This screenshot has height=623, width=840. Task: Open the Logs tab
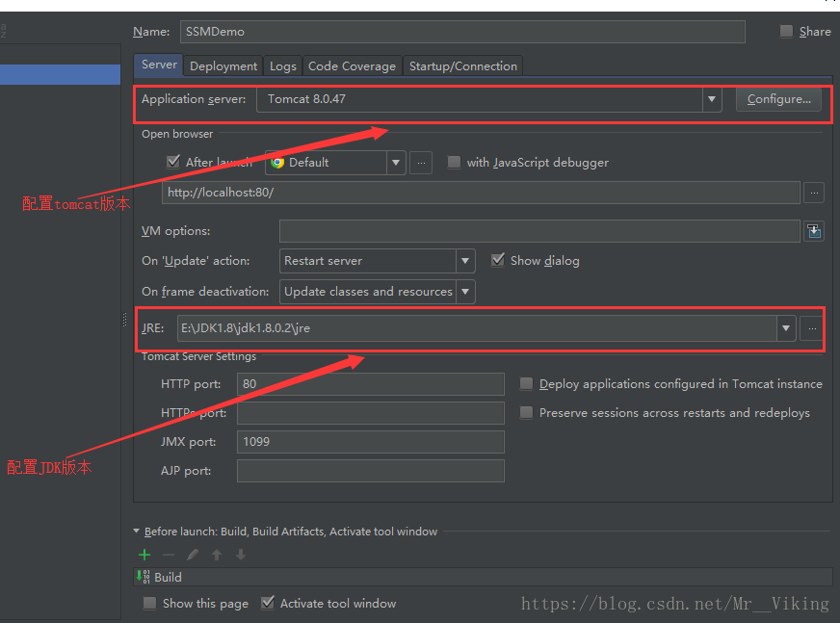[283, 65]
